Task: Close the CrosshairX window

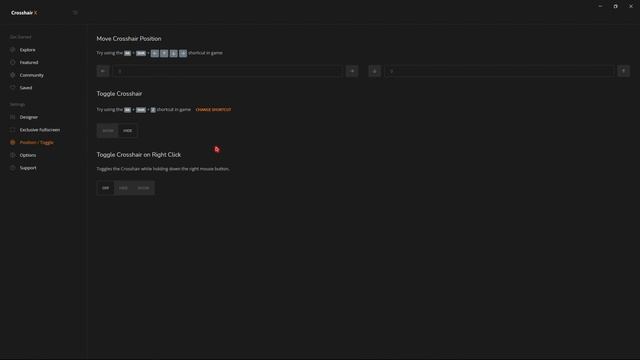Action: point(631,6)
